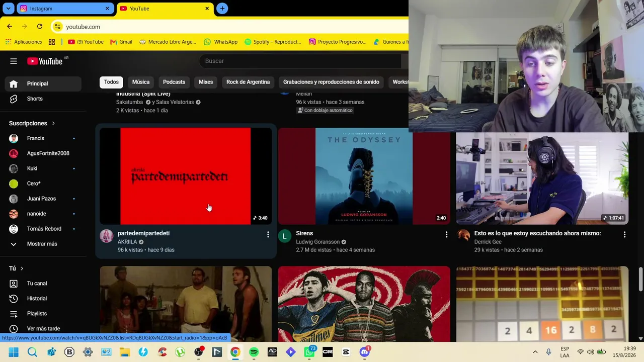Open the Windows Start menu
Viewport: 644px width, 362px height.
point(14,352)
